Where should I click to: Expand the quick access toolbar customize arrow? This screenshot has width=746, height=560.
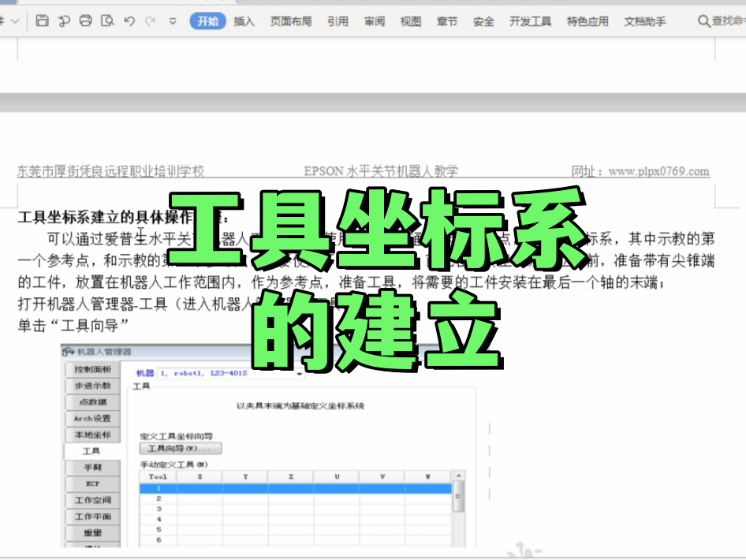[173, 21]
